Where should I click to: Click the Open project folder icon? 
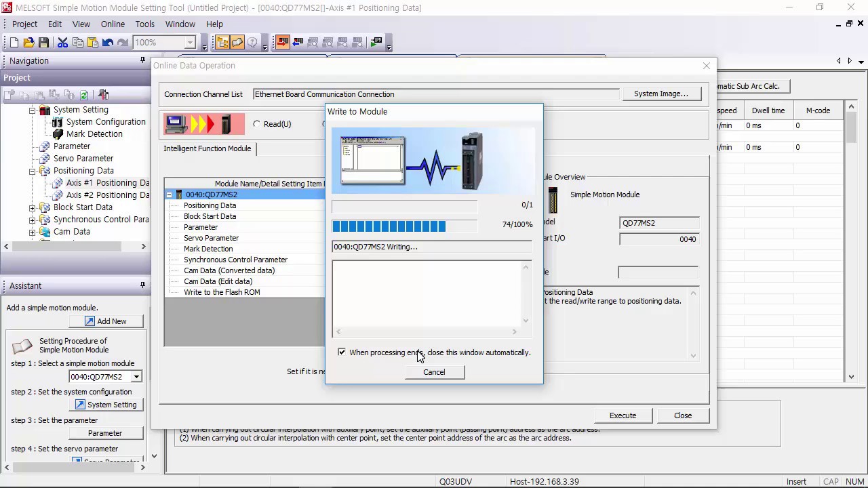(x=29, y=43)
